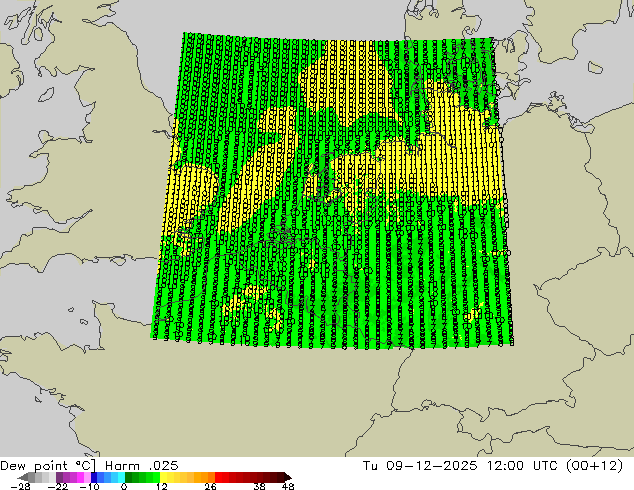Viewport: 634px width, 490px height.
Task: Click the 'Dew point °C' title text
Action: click(49, 466)
